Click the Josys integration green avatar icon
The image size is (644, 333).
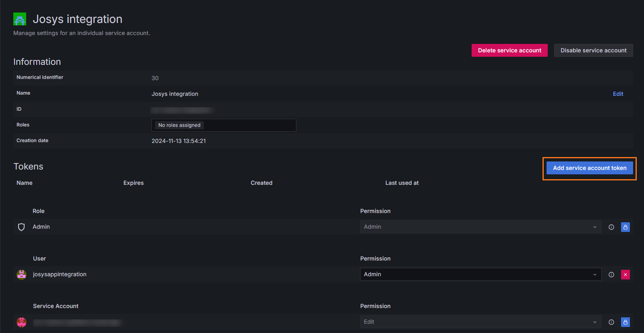20,19
